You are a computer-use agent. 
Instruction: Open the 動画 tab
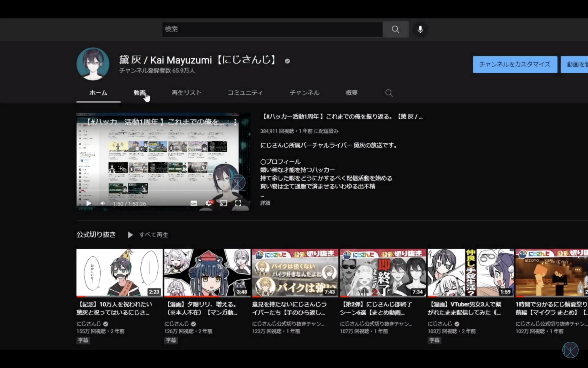(x=140, y=93)
